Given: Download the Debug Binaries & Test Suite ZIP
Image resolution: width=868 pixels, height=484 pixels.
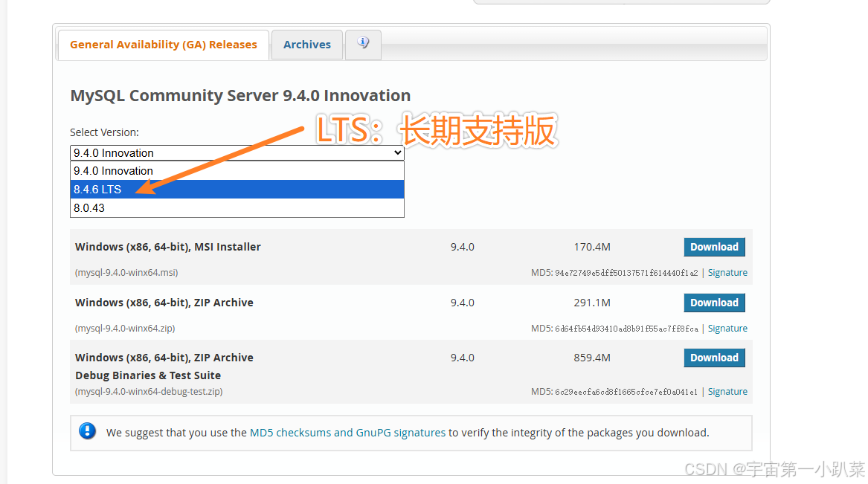Looking at the screenshot, I should [714, 358].
